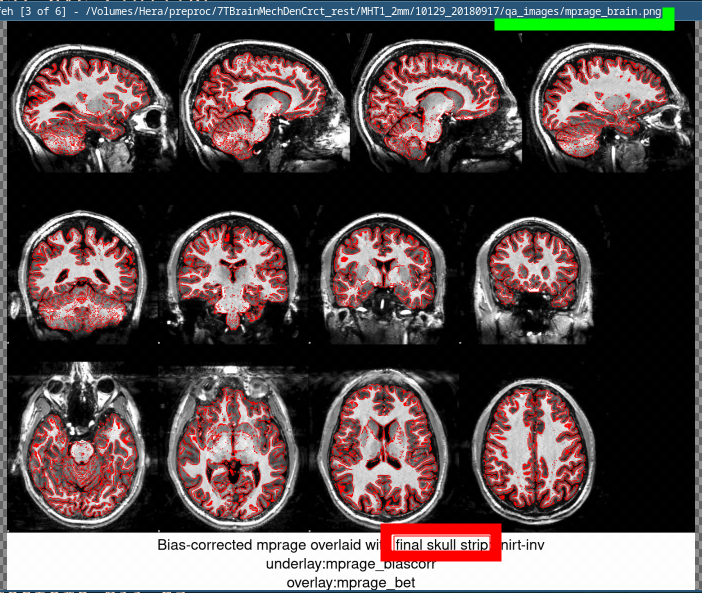
Task: Click the first sagittal brain slice in top row
Action: (x=93, y=108)
